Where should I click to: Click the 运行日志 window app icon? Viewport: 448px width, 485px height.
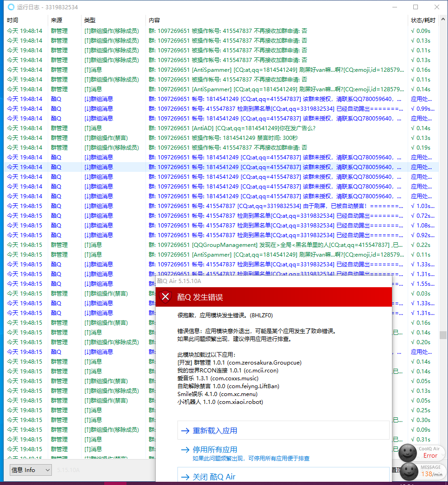coord(10,7)
